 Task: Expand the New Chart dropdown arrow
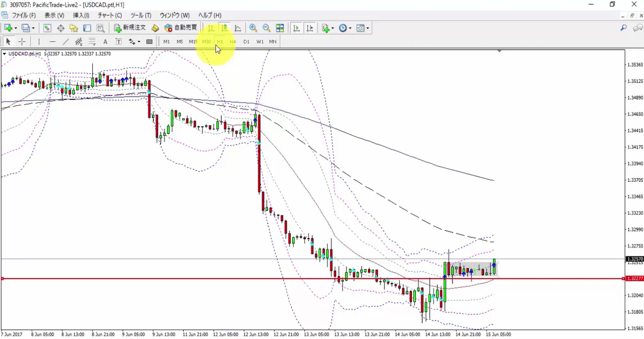16,28
